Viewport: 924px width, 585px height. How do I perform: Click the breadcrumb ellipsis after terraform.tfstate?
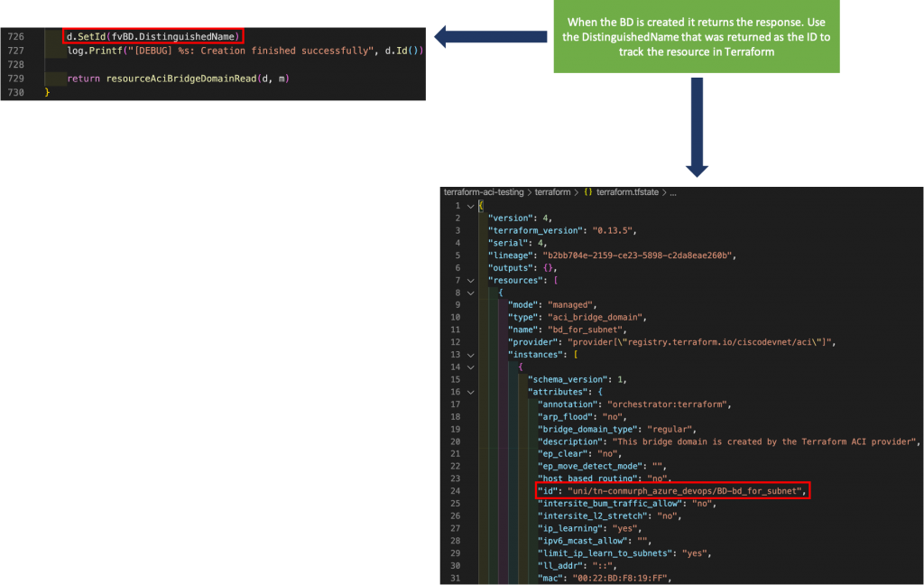coord(671,192)
